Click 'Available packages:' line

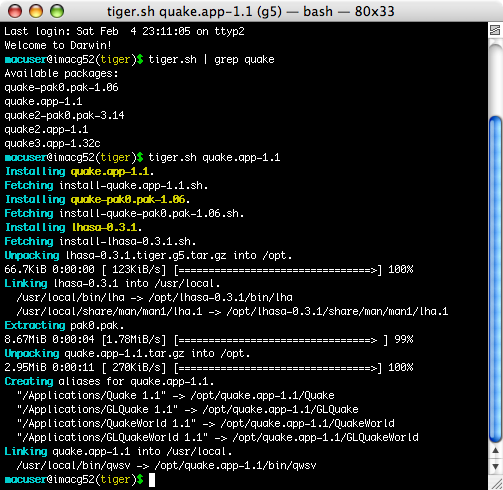click(61, 73)
